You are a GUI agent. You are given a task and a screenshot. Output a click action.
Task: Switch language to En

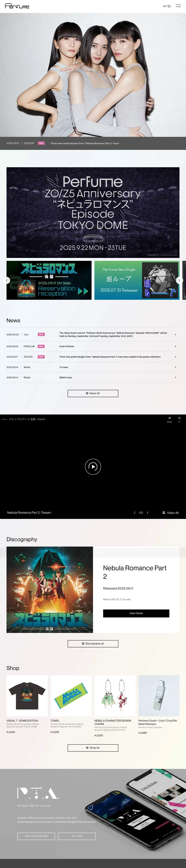click(169, 6)
